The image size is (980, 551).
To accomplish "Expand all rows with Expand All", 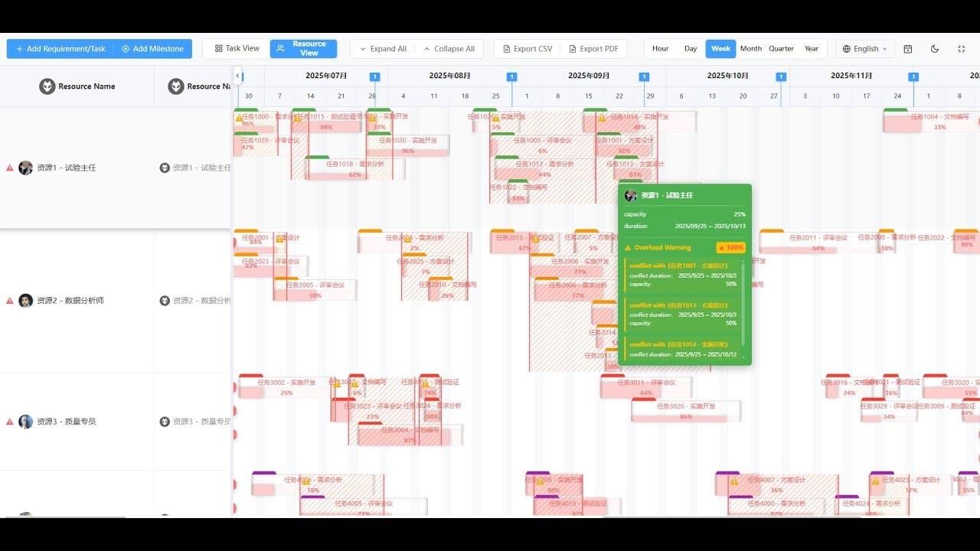I will click(x=383, y=48).
